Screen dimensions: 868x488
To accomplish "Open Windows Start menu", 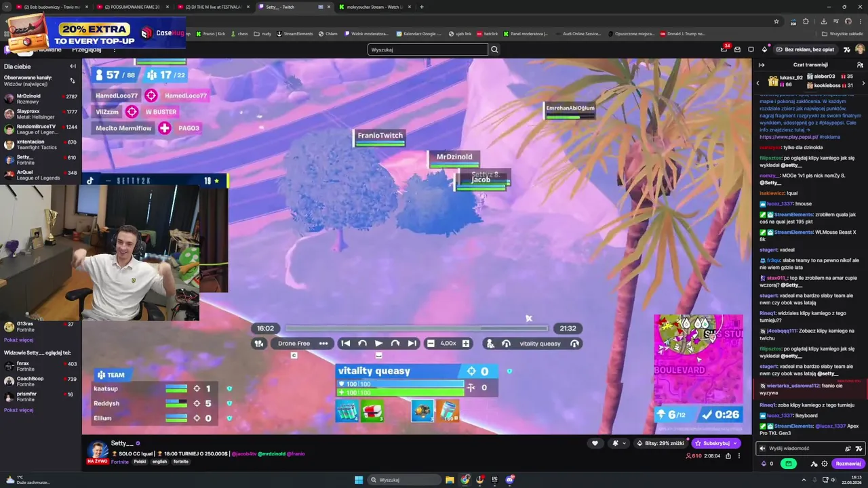I will [x=359, y=480].
